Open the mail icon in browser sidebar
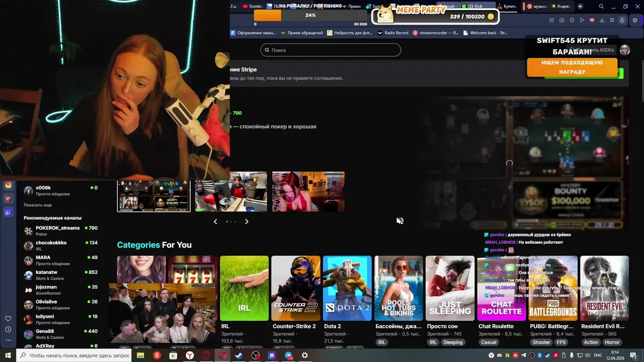 pyautogui.click(x=8, y=185)
